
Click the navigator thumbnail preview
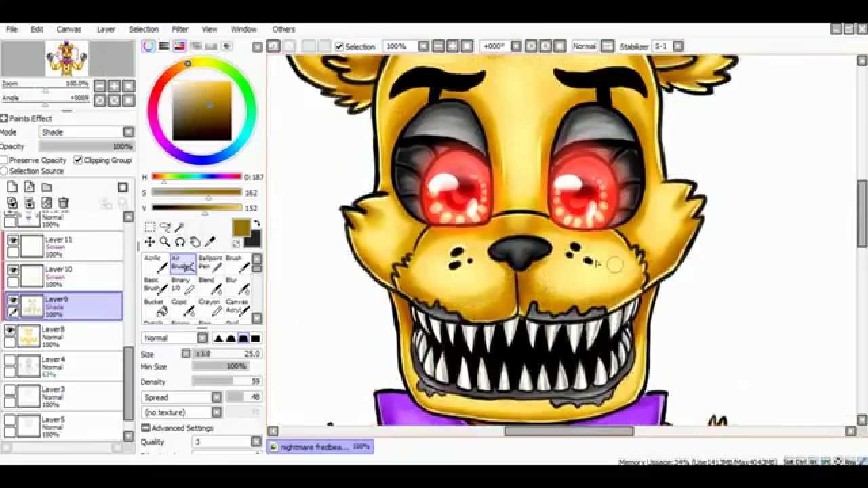tap(66, 58)
